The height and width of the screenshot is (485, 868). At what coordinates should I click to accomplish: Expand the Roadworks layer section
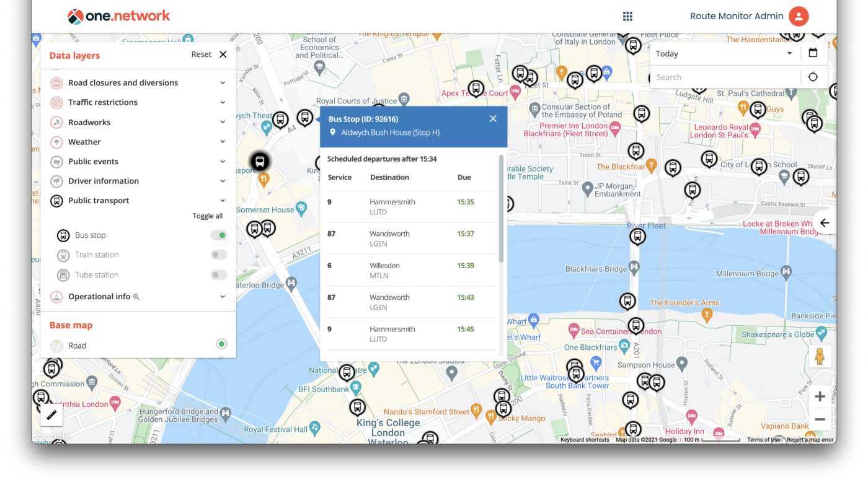(x=223, y=123)
